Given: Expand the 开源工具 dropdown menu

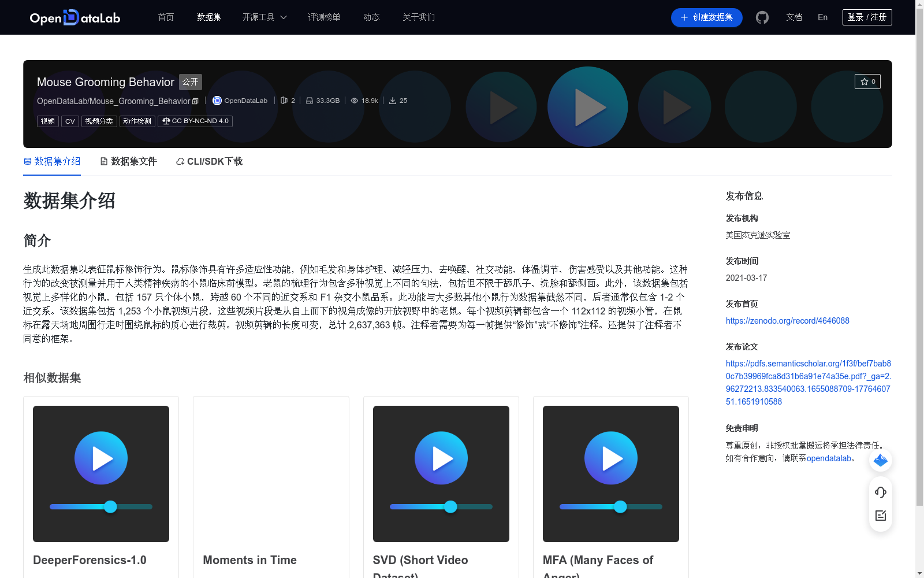Looking at the screenshot, I should [264, 17].
